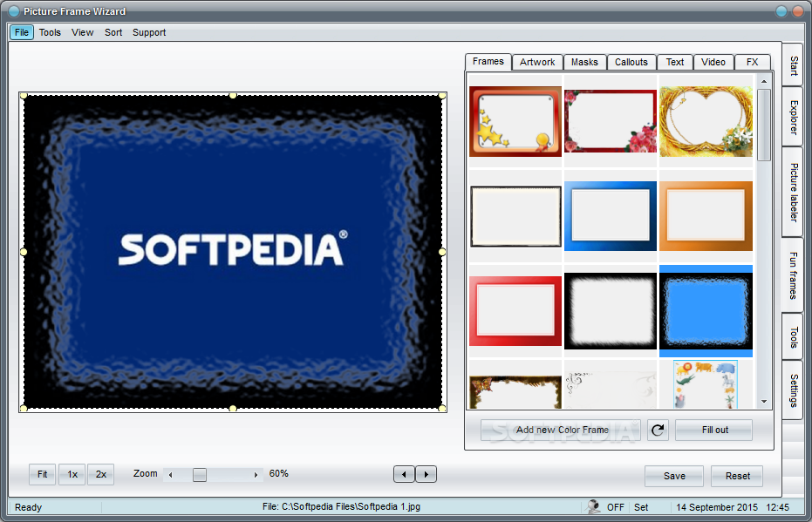Save the framed picture
This screenshot has height=522, width=812.
[674, 476]
